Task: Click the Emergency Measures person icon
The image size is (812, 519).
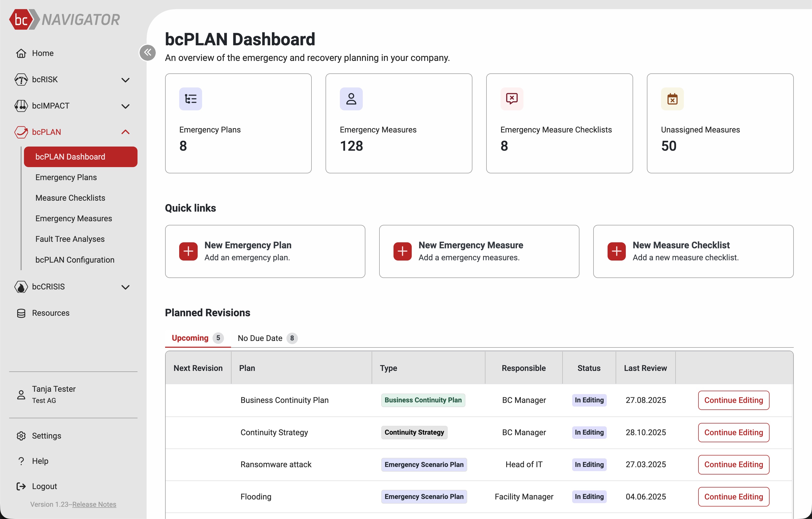Action: point(351,99)
